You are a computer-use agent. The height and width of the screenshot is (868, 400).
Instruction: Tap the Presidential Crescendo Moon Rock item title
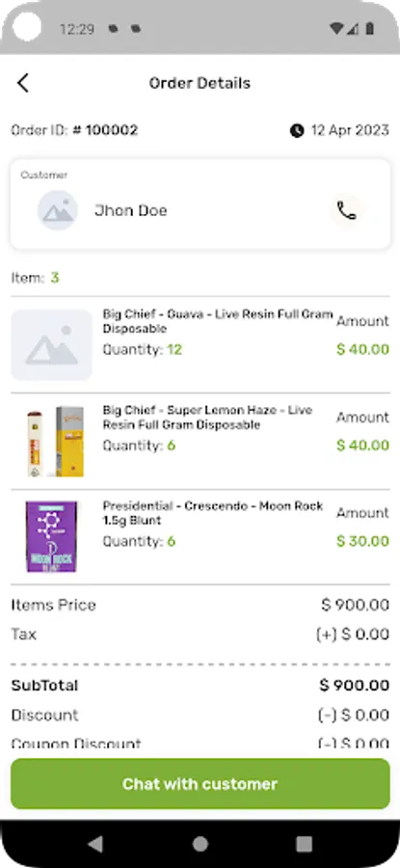coord(213,513)
